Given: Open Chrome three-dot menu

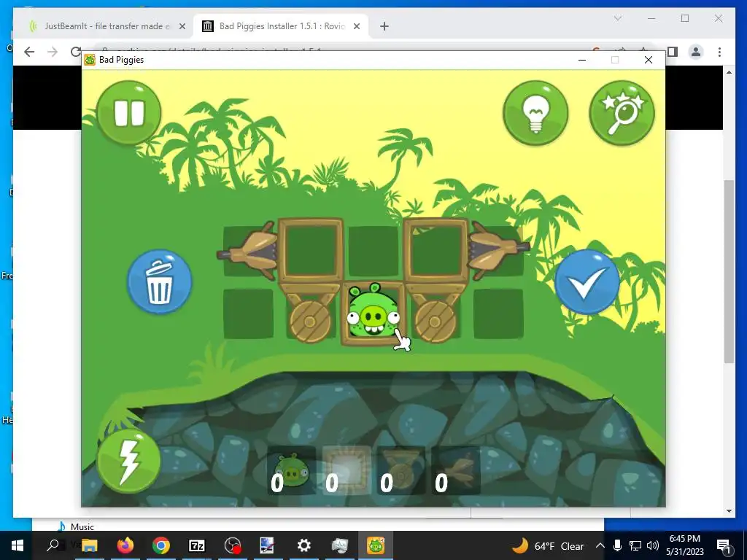Looking at the screenshot, I should [719, 52].
